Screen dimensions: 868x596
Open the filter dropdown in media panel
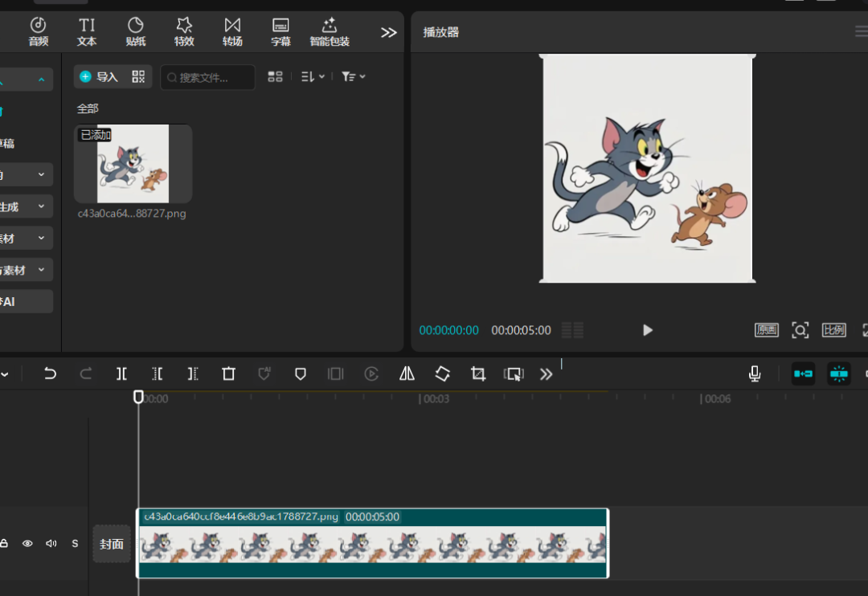pyautogui.click(x=353, y=76)
